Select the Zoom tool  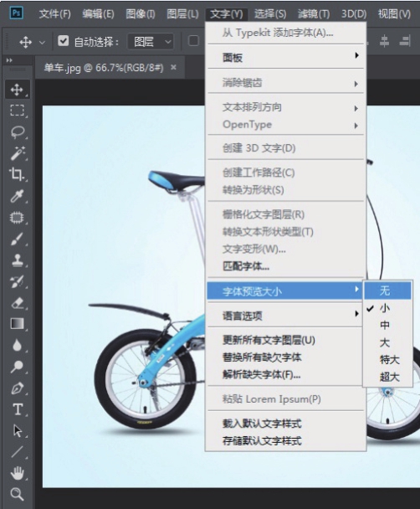(x=18, y=494)
